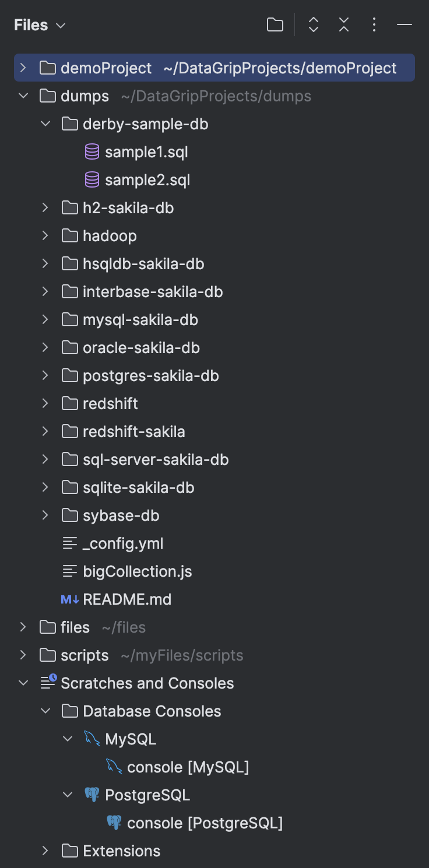Click the Attach Directory folder icon in toolbar
Screen dimensions: 429x868
275,24
